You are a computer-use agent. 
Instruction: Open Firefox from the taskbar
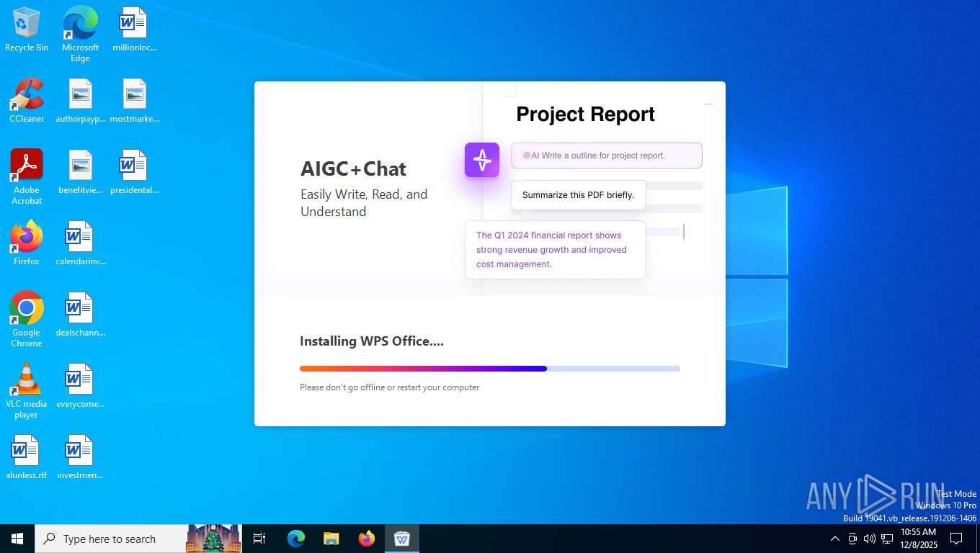[x=367, y=539]
